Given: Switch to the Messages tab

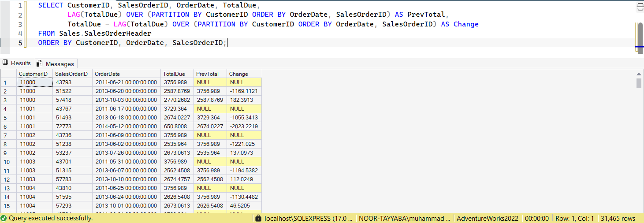Looking at the screenshot, I should (x=56, y=63).
